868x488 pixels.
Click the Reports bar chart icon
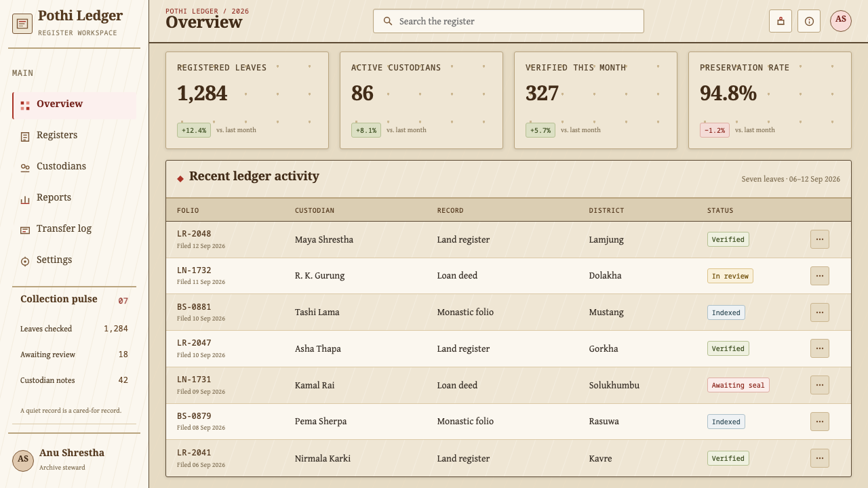tap(25, 199)
